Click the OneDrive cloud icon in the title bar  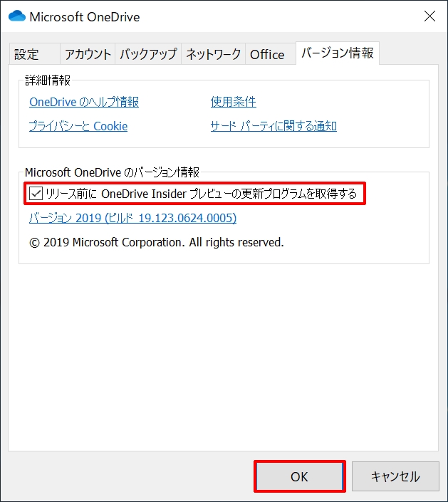click(17, 16)
